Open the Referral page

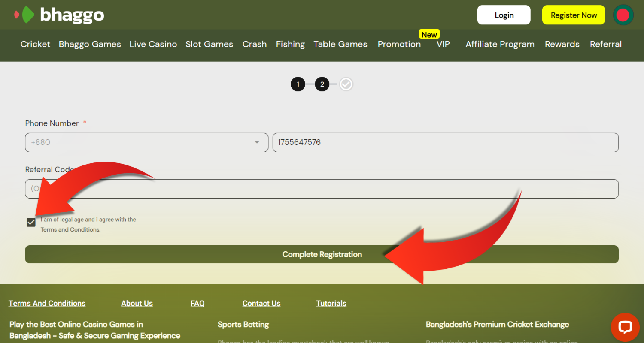pyautogui.click(x=606, y=44)
